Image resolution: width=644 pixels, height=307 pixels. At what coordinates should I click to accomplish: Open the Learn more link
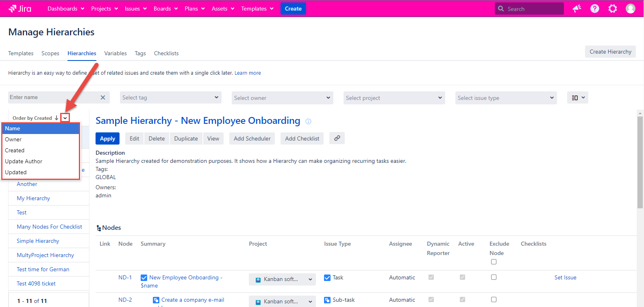click(x=248, y=73)
